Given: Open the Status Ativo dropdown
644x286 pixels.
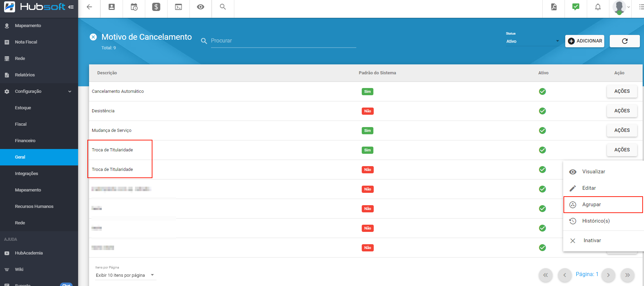Looking at the screenshot, I should pyautogui.click(x=533, y=41).
